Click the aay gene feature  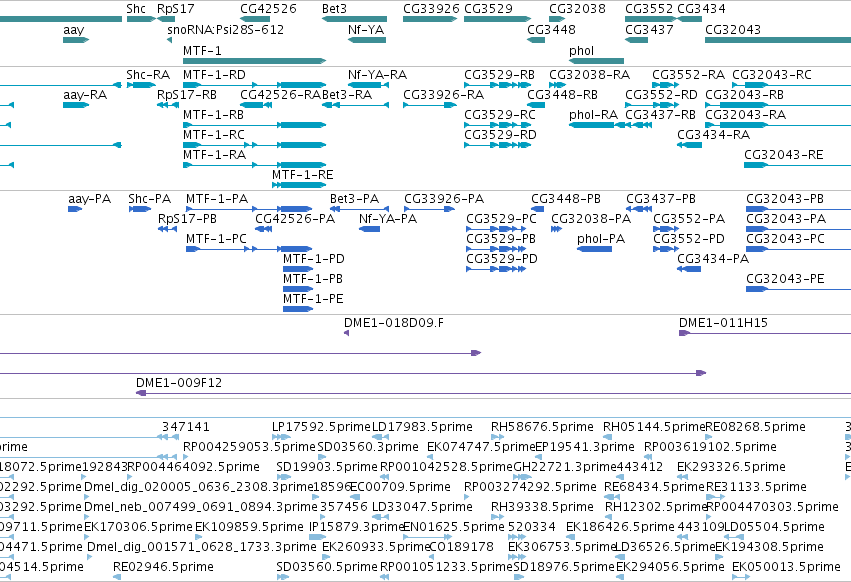pyautogui.click(x=76, y=40)
